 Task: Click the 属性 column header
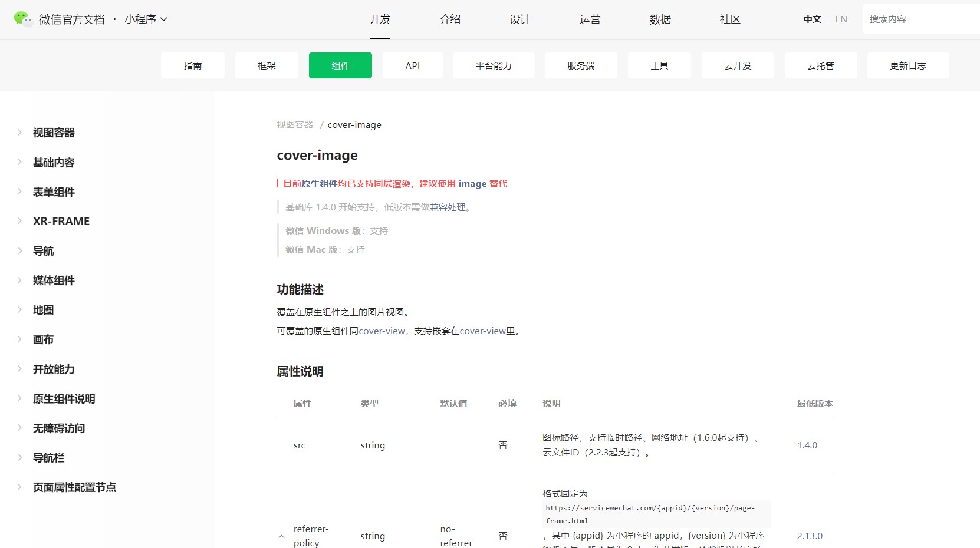click(x=302, y=404)
